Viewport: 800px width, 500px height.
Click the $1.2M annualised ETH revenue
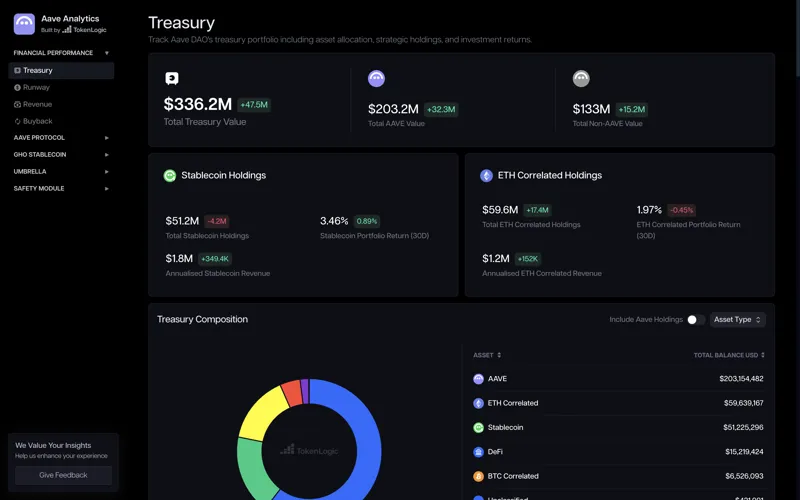(x=496, y=259)
